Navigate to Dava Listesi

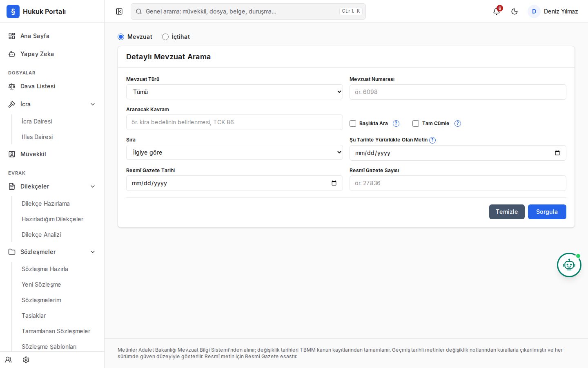coord(52,86)
